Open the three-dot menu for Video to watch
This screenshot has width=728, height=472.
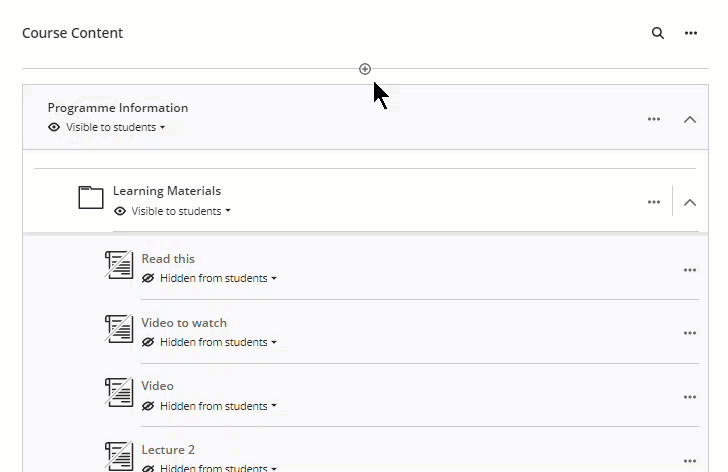tap(690, 333)
